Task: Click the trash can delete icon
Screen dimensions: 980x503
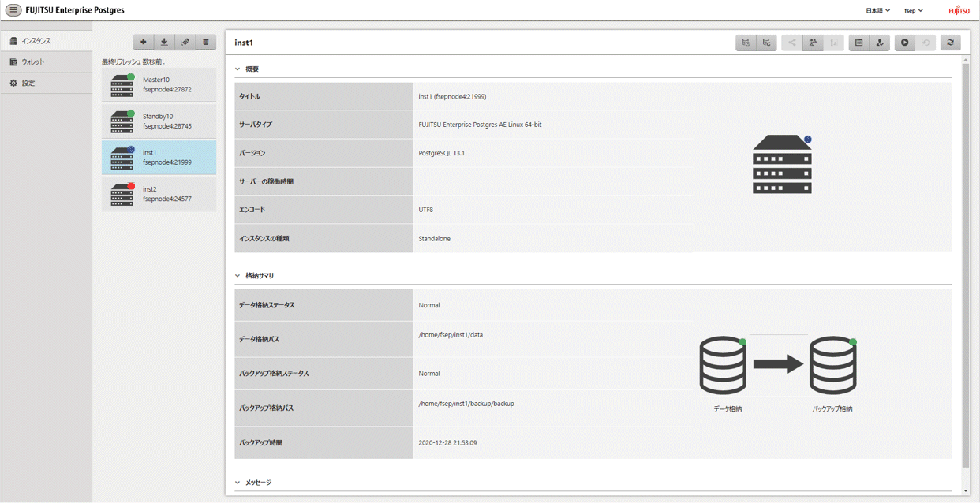Action: tap(206, 42)
